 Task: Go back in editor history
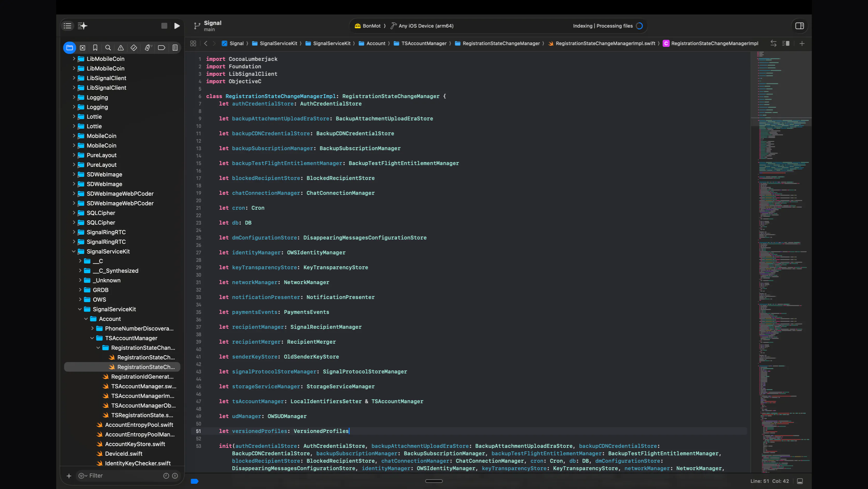pyautogui.click(x=206, y=43)
